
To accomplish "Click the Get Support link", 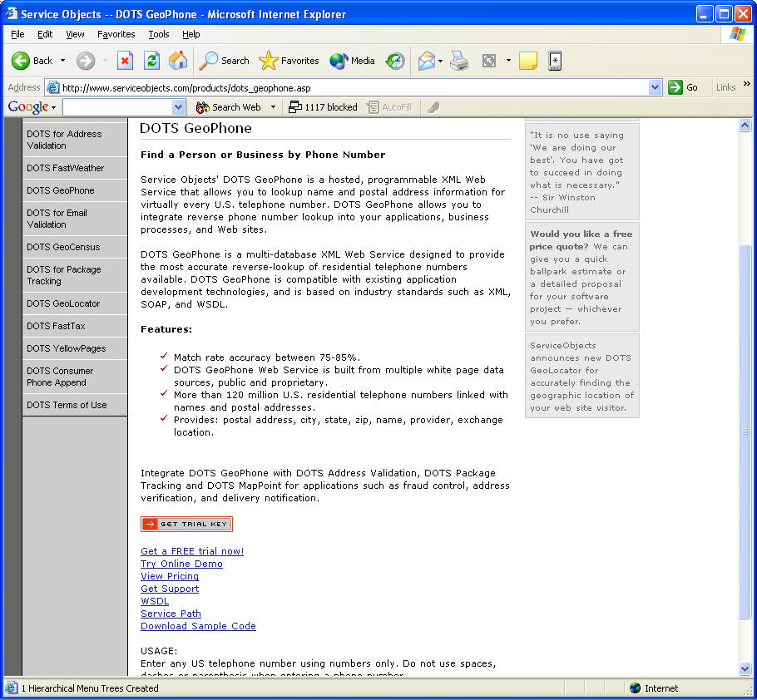I will (x=170, y=589).
